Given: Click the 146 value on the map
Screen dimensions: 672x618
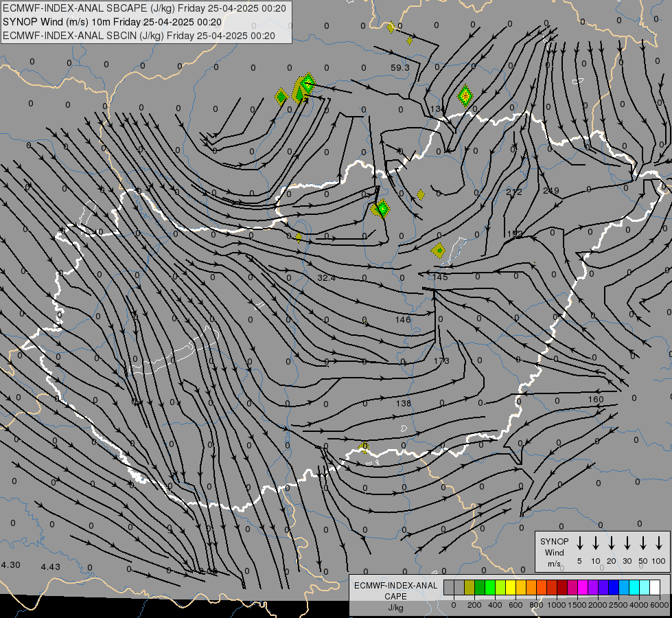Looking at the screenshot, I should (x=403, y=319).
